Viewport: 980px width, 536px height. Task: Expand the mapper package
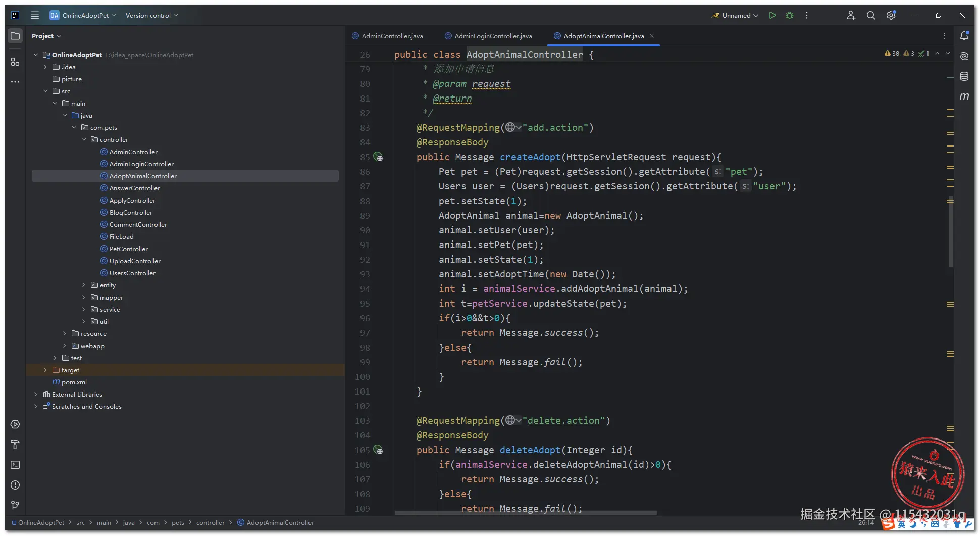(x=84, y=297)
